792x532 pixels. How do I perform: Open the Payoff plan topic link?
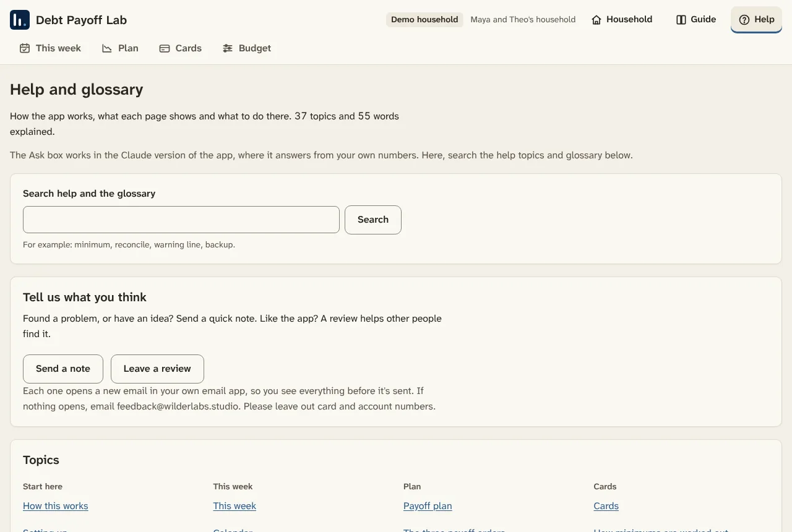[x=428, y=506]
